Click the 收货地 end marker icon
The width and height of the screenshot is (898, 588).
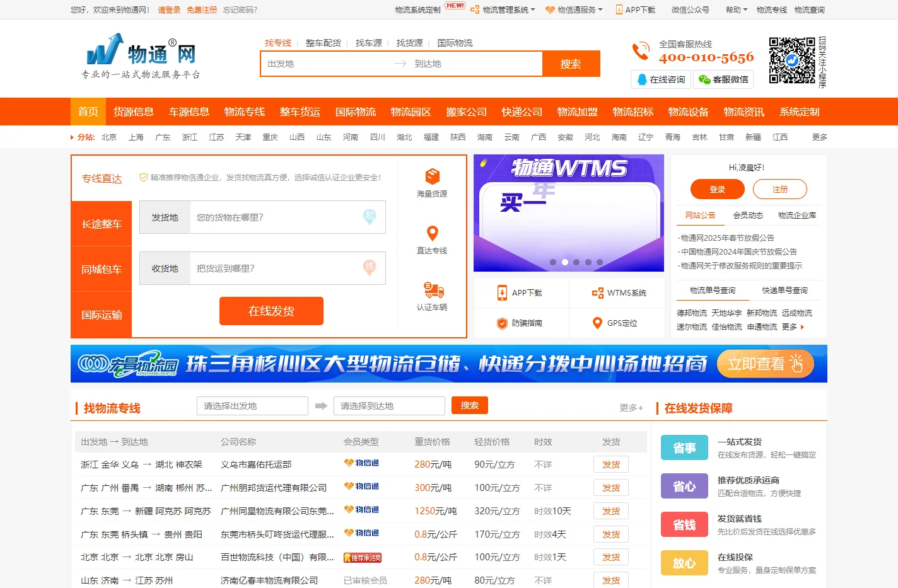[370, 268]
